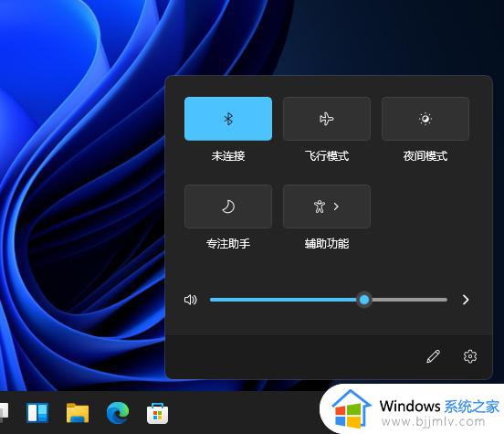Toggle focus assist (专注助手) moon tile
Screen dimensions: 504x434
point(228,206)
